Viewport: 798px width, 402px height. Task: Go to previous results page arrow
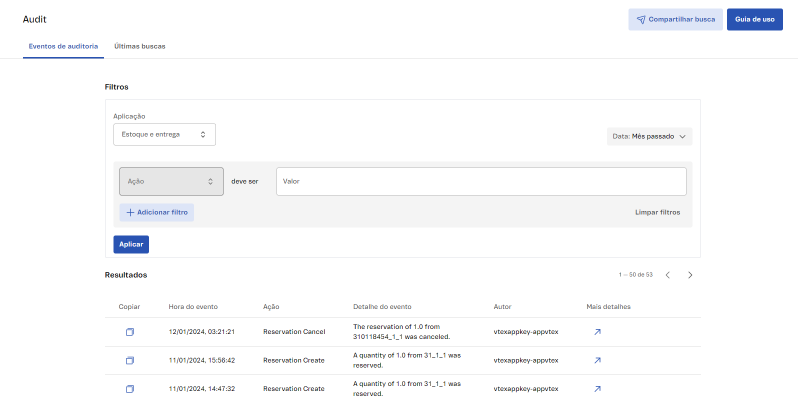667,274
